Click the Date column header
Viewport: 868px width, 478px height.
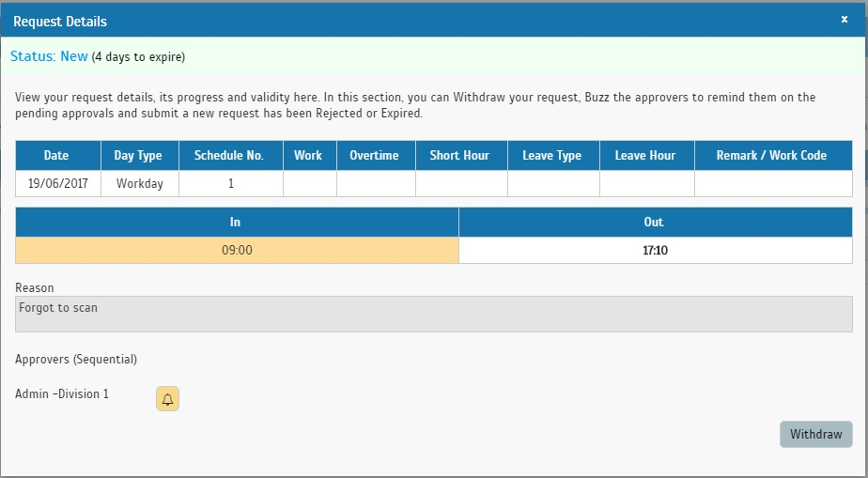[56, 156]
